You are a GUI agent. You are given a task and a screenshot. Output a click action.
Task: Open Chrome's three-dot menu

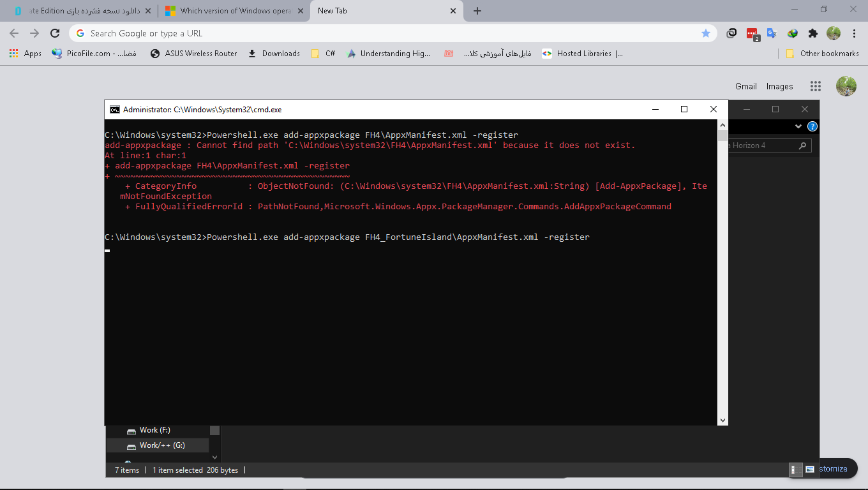click(854, 33)
